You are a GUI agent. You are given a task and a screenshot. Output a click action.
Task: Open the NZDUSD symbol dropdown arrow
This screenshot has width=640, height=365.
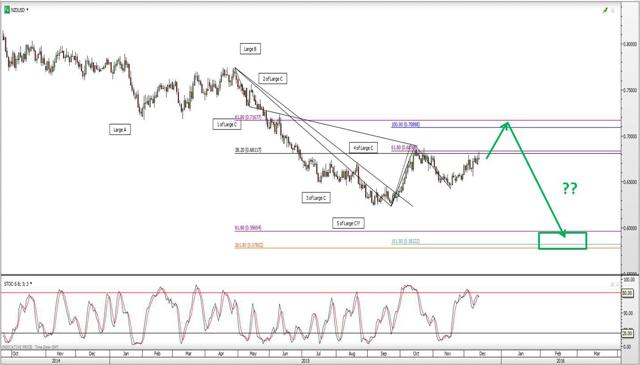27,10
